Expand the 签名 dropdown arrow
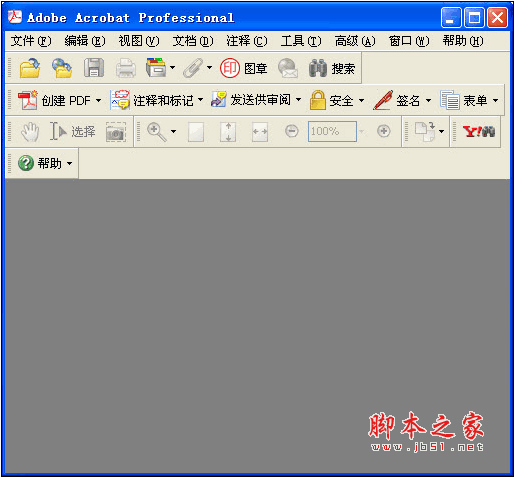This screenshot has width=514, height=477. tap(429, 100)
